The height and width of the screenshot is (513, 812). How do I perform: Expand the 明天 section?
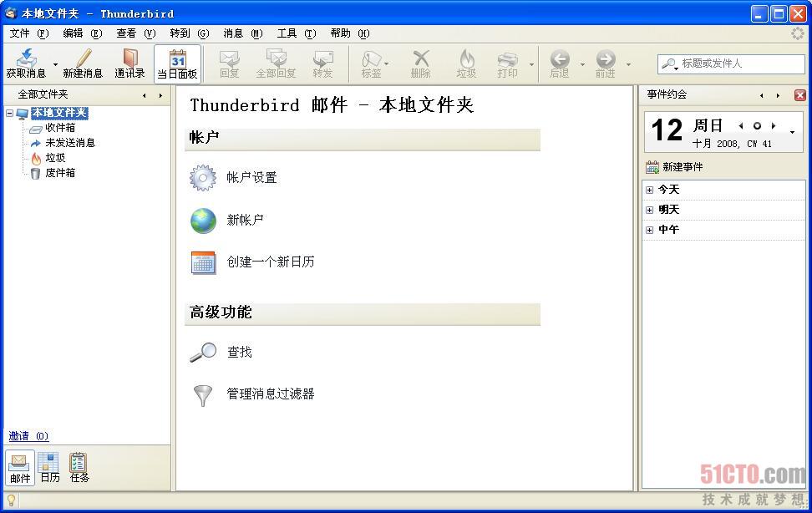pos(649,210)
